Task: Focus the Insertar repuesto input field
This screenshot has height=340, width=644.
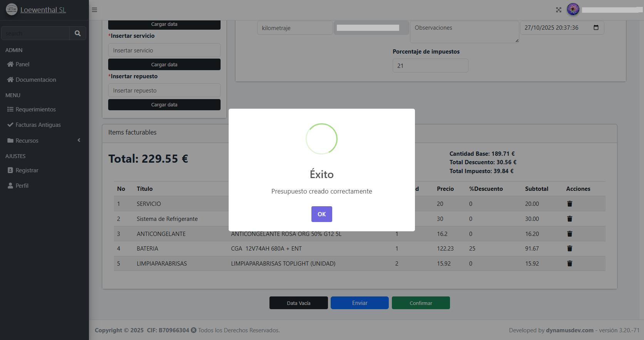Action: point(164,91)
